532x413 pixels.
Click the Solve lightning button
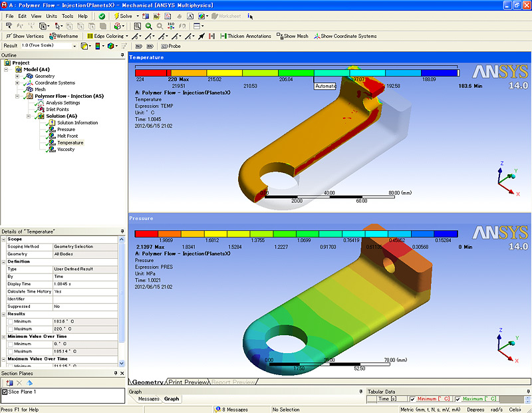123,16
